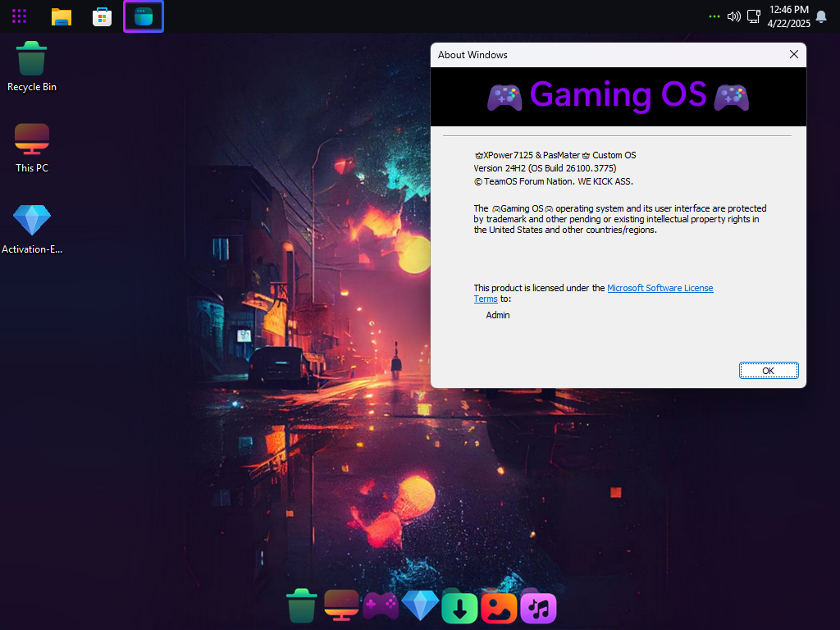Select the Activation-E... desktop diamond icon
Viewport: 840px width, 630px height.
[32, 230]
